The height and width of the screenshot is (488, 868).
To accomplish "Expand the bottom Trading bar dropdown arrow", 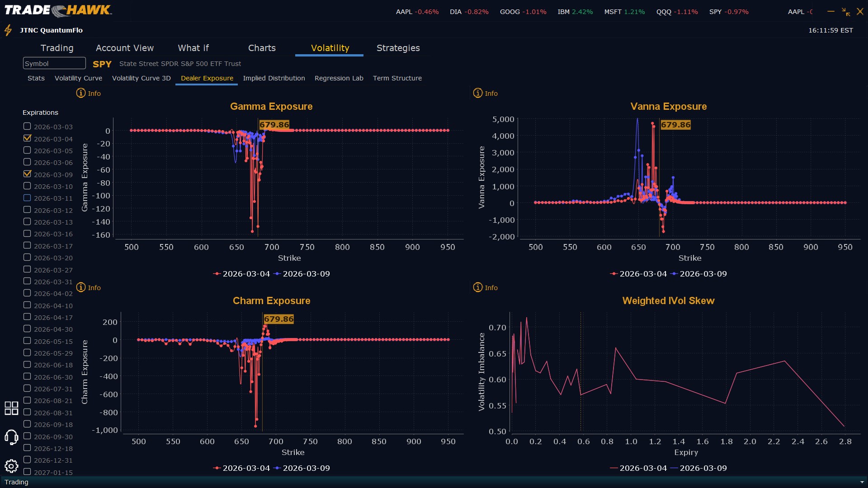I will coord(862,482).
